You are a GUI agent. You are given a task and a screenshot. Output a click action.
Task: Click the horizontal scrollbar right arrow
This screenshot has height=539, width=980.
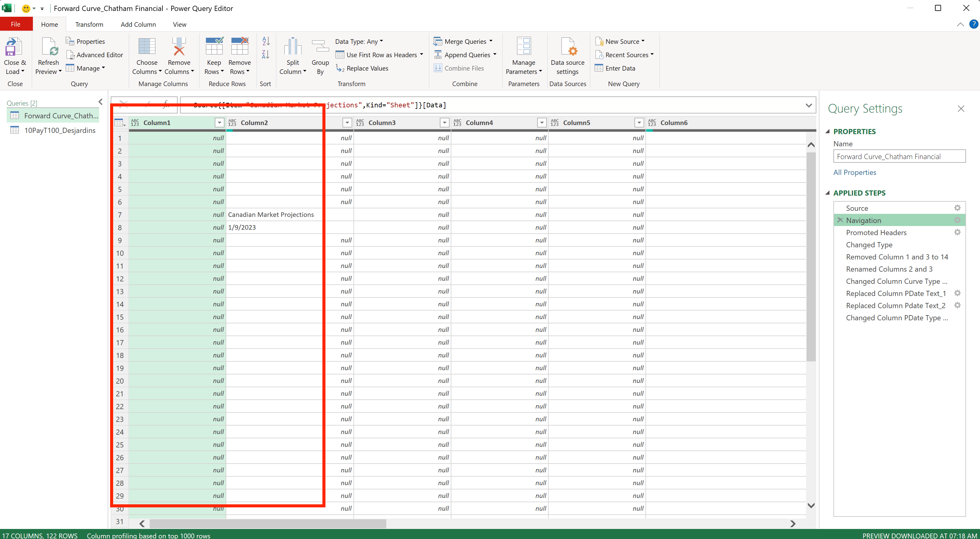click(792, 524)
